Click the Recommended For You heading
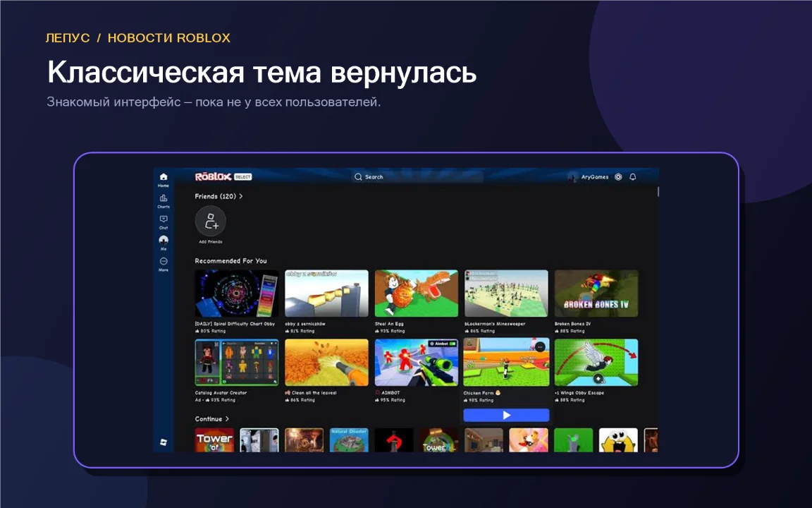This screenshot has width=812, height=508. pos(231,261)
